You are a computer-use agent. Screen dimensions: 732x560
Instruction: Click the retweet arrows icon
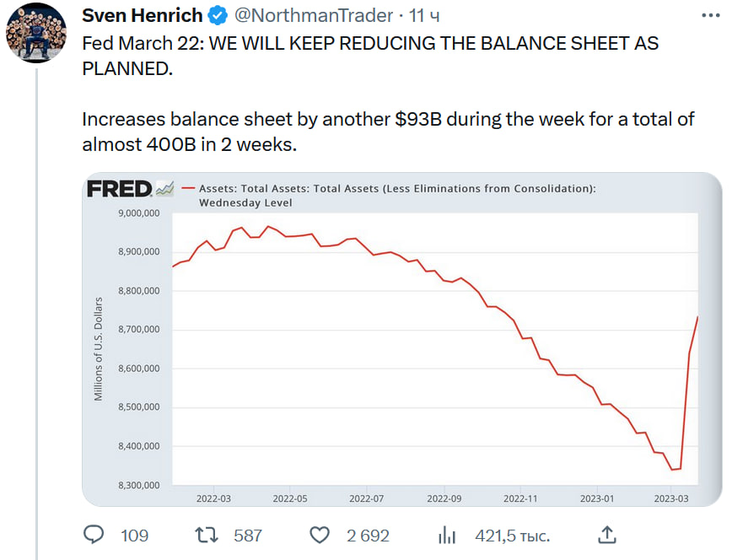pyautogui.click(x=206, y=535)
